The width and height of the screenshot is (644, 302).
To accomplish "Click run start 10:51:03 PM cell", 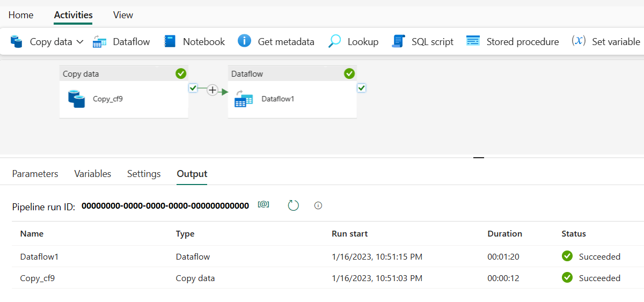I will [377, 278].
